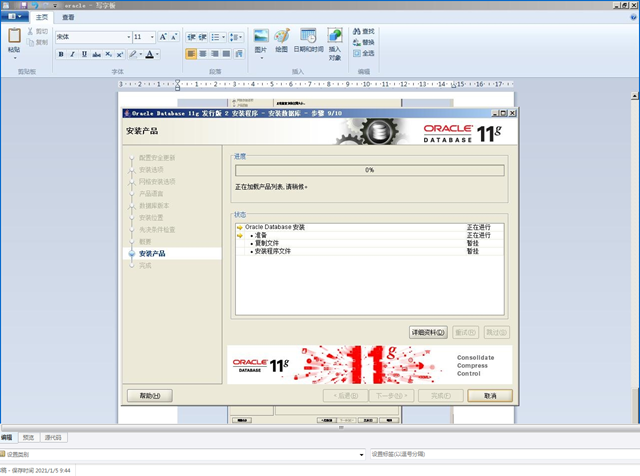
Task: Open the bullet list style dropdown
Action: [223, 37]
